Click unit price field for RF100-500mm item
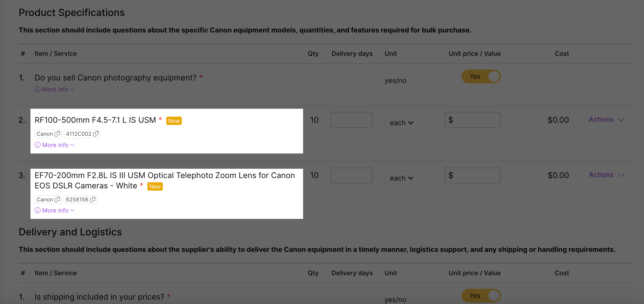Screen dimensions: 644x304 tap(472, 120)
